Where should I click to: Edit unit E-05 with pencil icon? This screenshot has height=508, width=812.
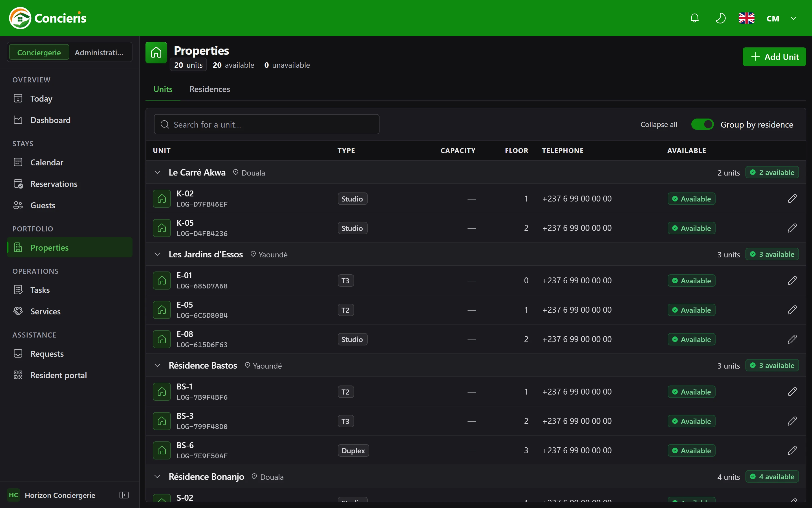[x=792, y=310]
